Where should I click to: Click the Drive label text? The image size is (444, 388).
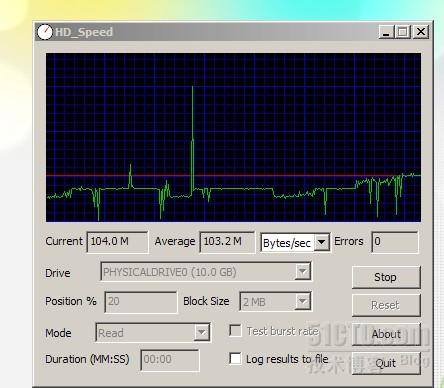pyautogui.click(x=58, y=273)
